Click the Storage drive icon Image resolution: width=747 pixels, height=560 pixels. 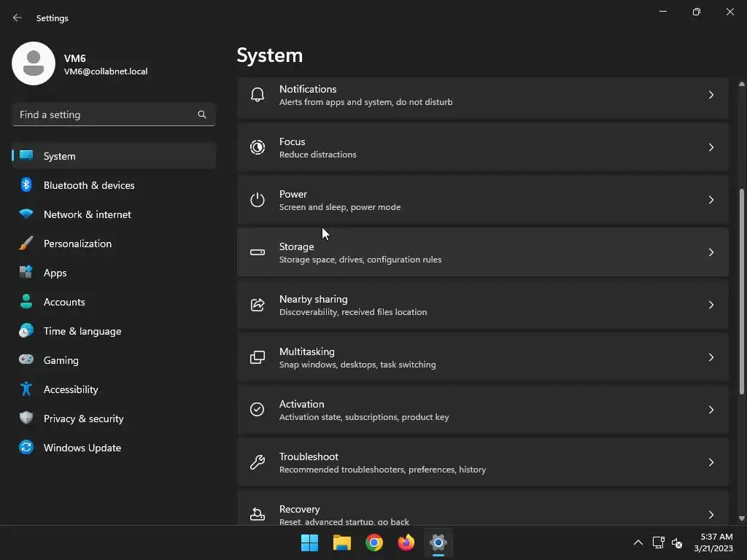click(x=258, y=252)
